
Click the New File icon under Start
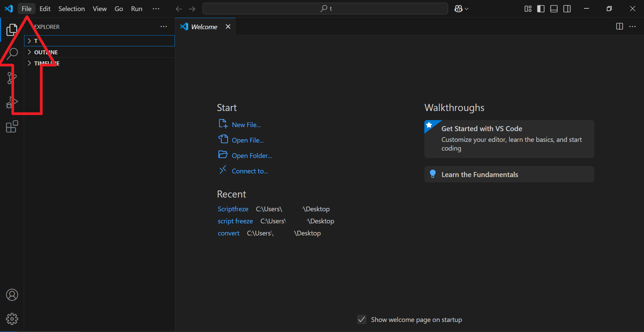coord(223,124)
